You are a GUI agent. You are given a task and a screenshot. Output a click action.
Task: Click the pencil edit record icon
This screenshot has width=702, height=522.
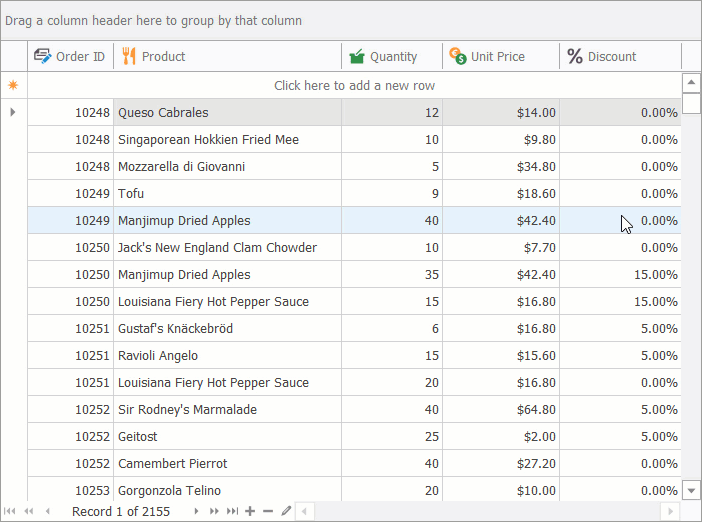[x=286, y=511]
